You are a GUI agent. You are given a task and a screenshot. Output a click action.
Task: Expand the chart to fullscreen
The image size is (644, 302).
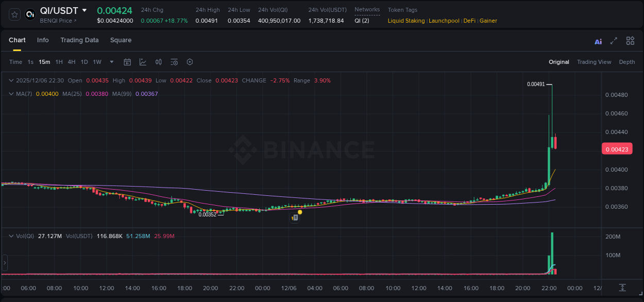pos(614,41)
